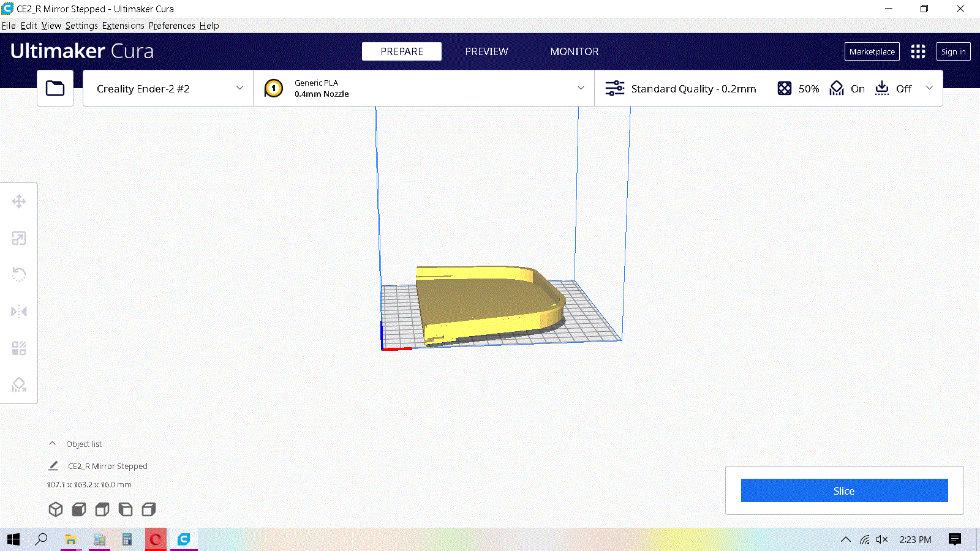Open a file using the folder icon
The image size is (980, 551).
tap(55, 88)
